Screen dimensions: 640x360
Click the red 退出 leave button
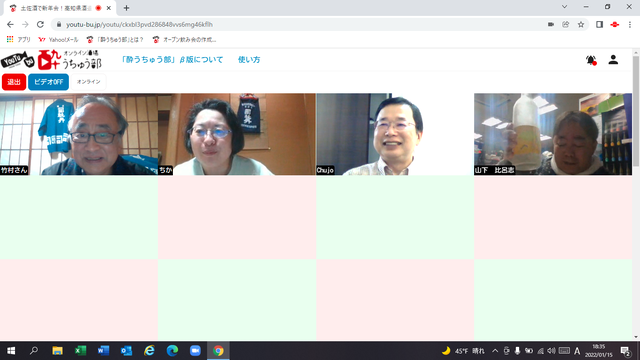point(14,82)
